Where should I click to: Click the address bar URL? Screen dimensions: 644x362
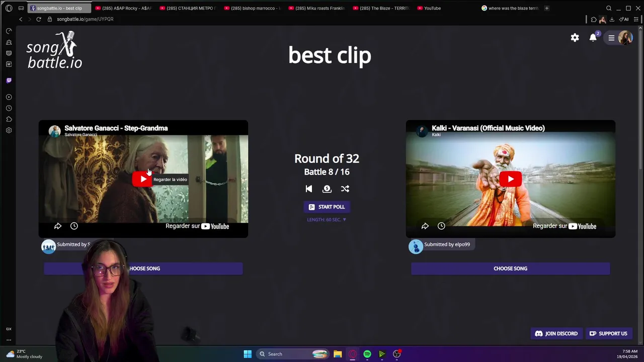[85, 19]
